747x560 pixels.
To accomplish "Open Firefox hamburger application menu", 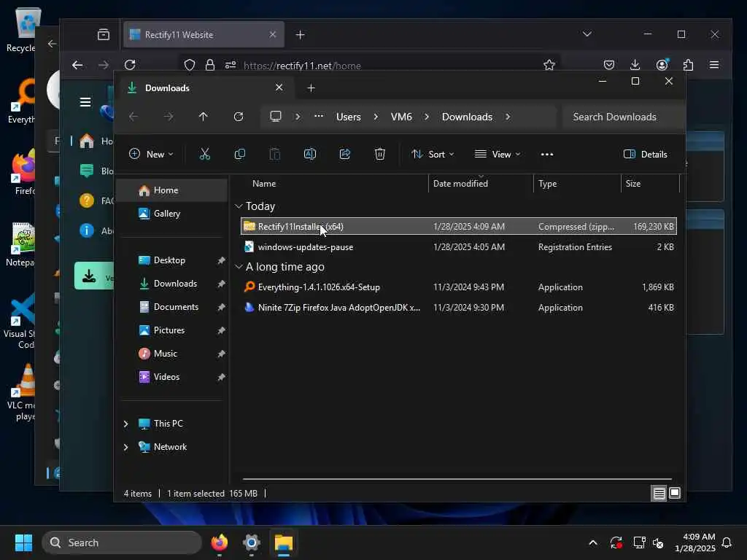I will [713, 65].
